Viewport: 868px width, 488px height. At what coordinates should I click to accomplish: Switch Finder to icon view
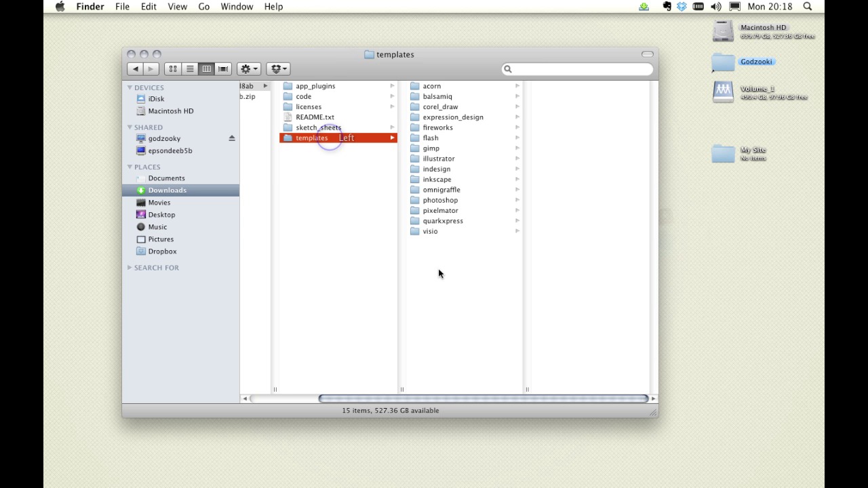[x=173, y=68]
